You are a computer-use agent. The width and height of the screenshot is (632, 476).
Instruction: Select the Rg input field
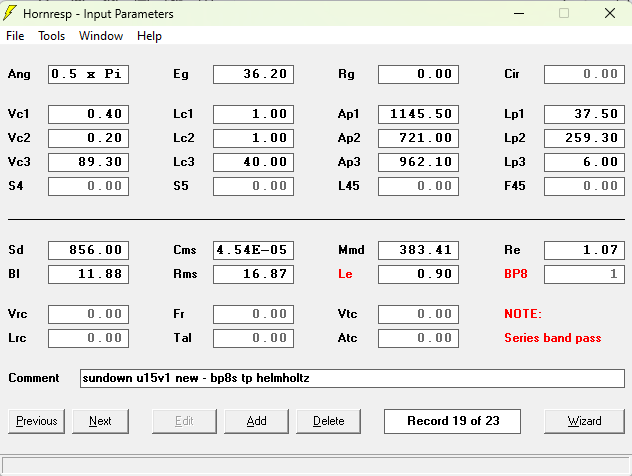click(x=418, y=74)
